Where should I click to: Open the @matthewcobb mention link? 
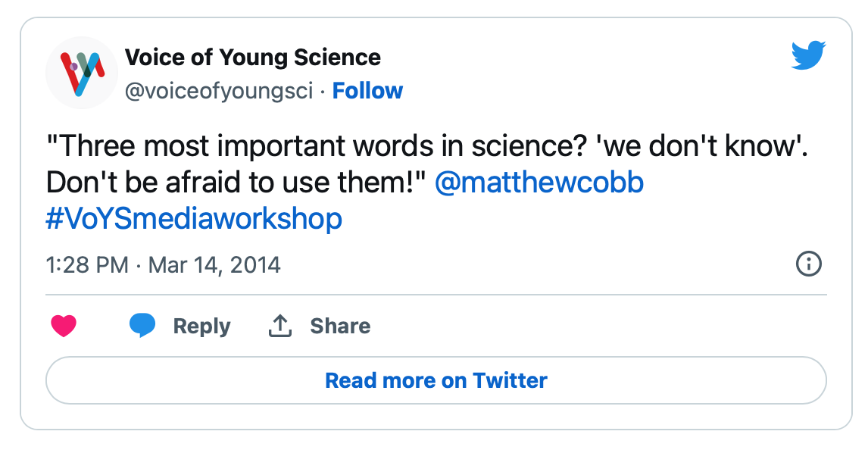click(x=539, y=182)
